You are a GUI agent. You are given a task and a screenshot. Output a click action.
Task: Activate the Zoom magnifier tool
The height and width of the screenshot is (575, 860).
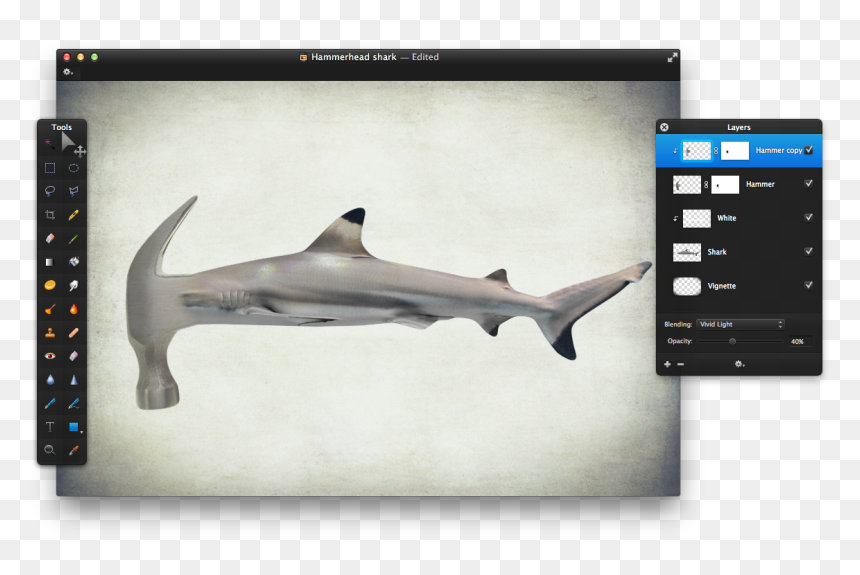tap(50, 450)
